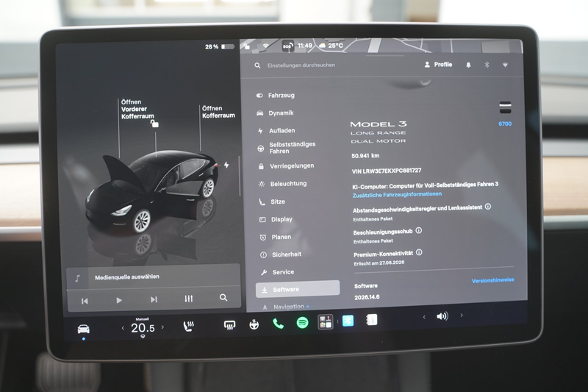Open the Bluetooth app in bottom bar
This screenshot has height=392, width=588.
pyautogui.click(x=348, y=321)
